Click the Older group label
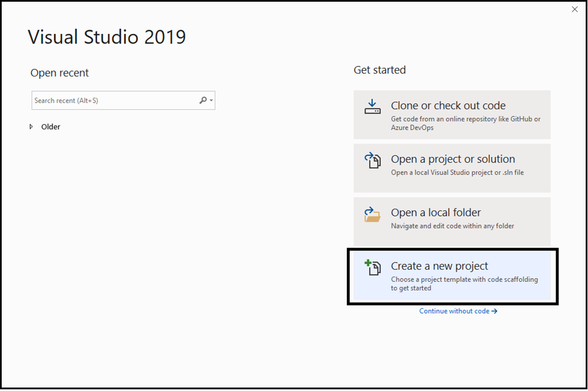The image size is (588, 391). click(x=51, y=127)
